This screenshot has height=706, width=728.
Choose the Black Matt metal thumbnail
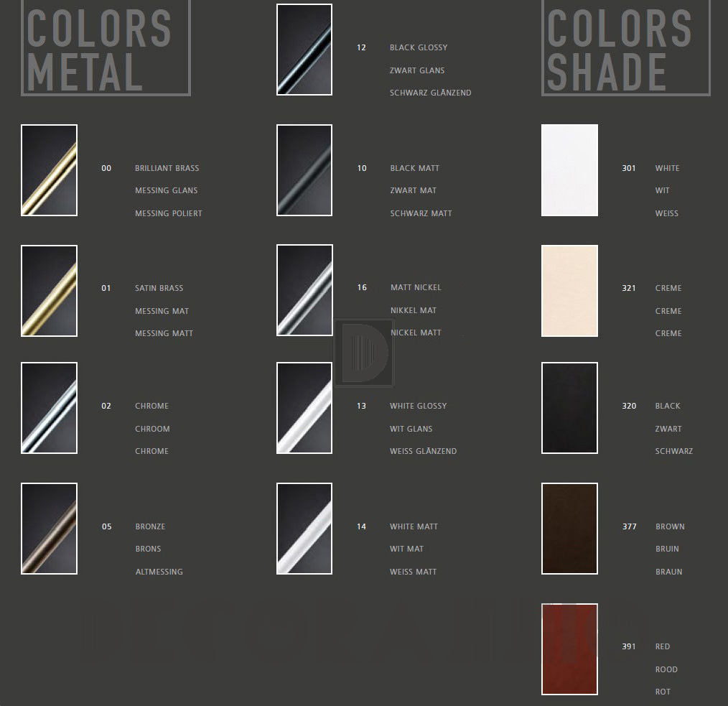pyautogui.click(x=304, y=170)
